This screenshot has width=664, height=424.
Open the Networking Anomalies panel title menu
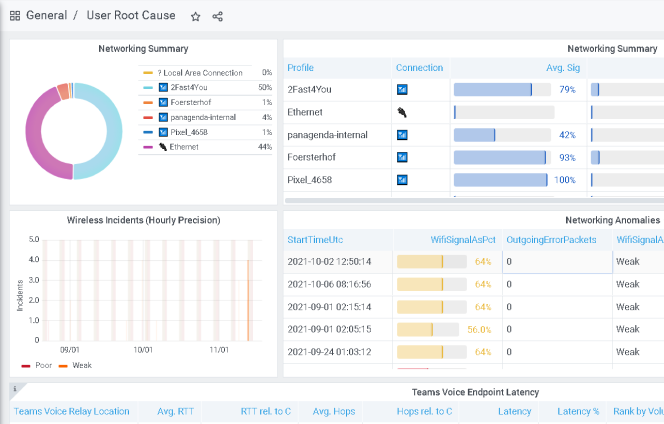click(612, 219)
